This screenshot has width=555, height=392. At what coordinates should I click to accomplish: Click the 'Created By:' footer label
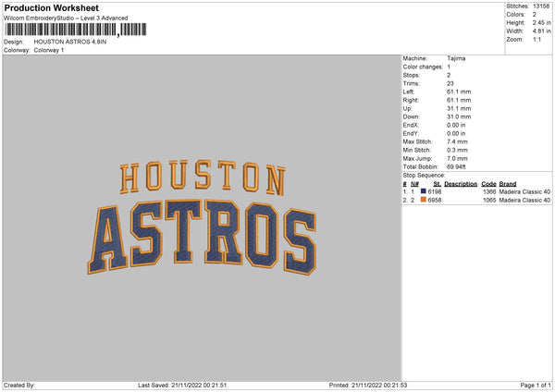(x=19, y=386)
